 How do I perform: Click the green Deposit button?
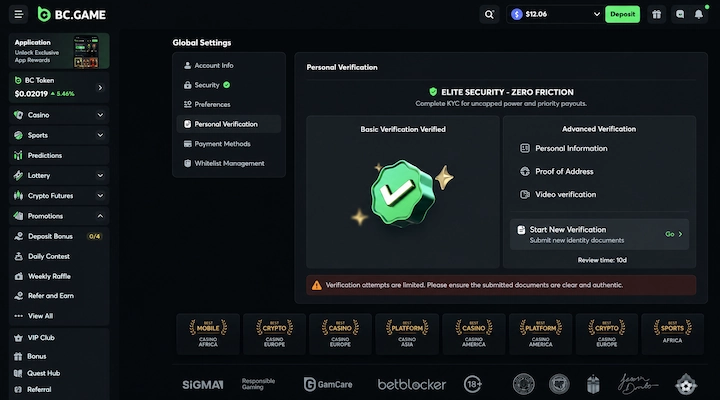[622, 15]
